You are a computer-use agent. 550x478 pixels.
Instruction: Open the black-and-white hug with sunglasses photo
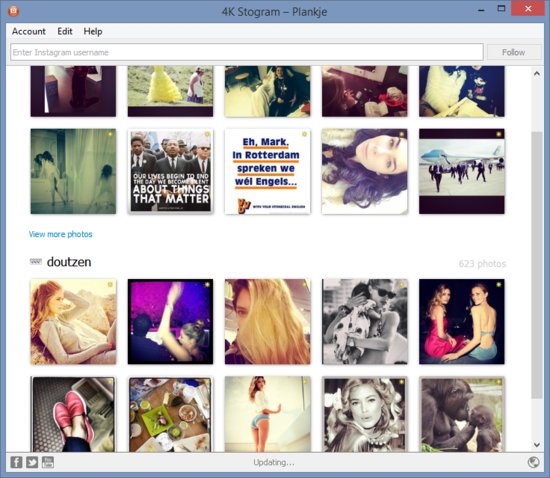coord(365,322)
